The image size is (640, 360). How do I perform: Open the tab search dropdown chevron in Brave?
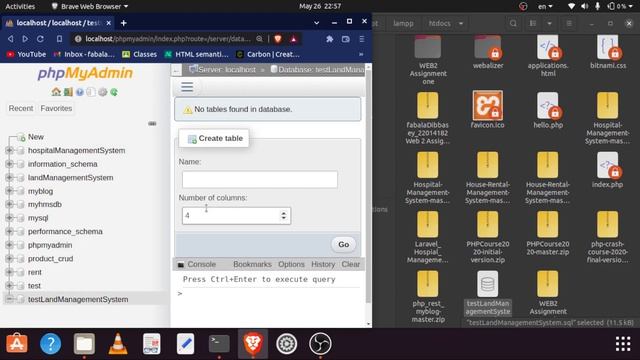click(316, 23)
